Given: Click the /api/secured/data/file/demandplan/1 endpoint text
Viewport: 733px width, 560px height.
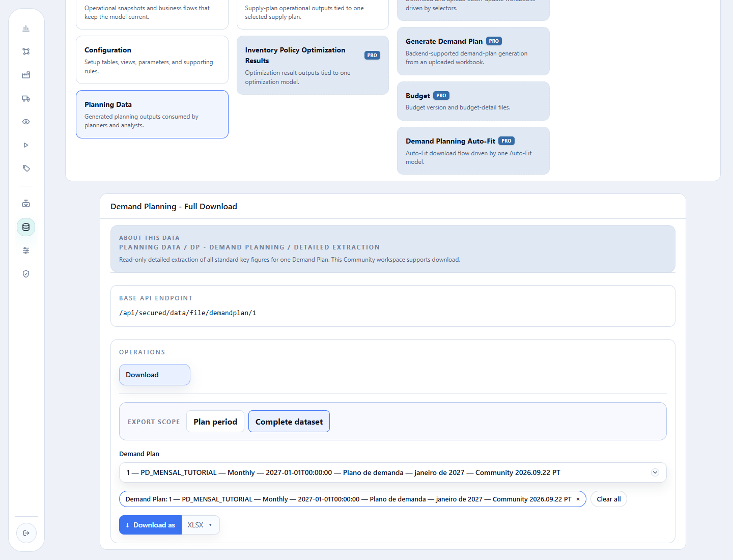Looking at the screenshot, I should click(188, 313).
